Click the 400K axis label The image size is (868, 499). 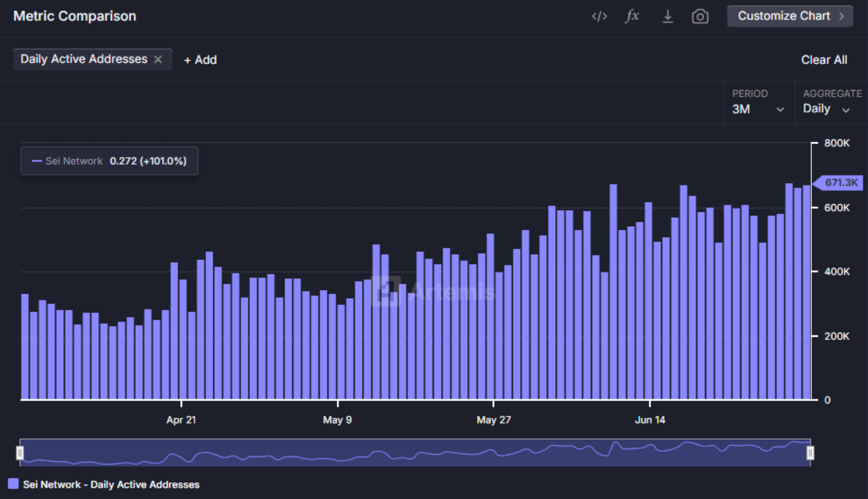(x=837, y=272)
